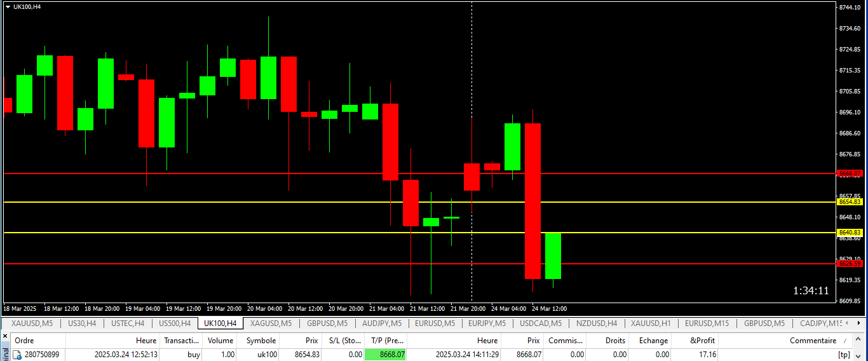Viewport: 868px width, 361px height.
Task: Select the yellow 8640.83 price level label
Action: coord(849,233)
